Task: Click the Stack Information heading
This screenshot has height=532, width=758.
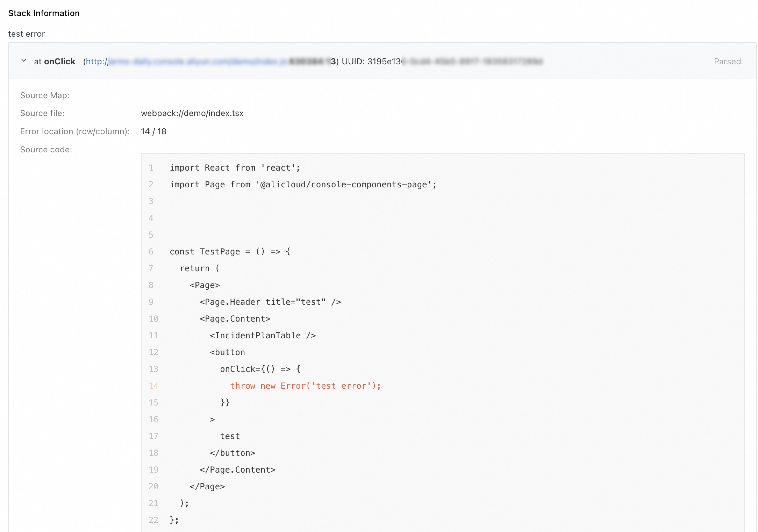Action: click(44, 13)
